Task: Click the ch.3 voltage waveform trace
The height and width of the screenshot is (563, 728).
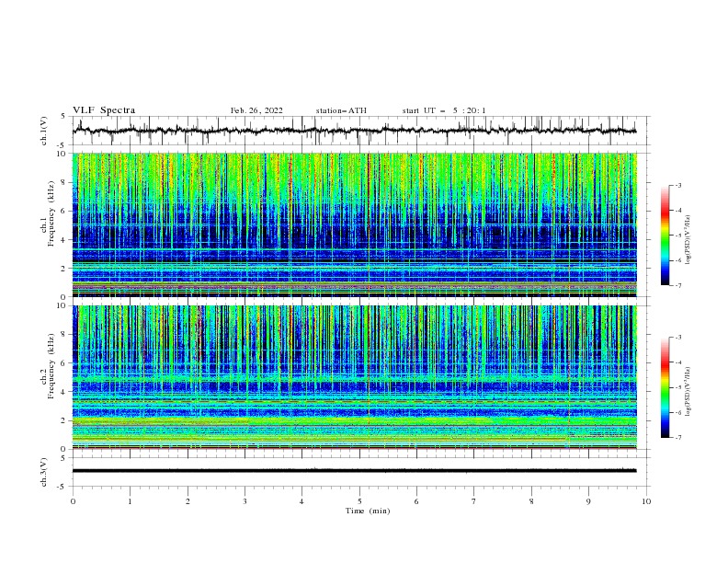Action: coord(355,471)
